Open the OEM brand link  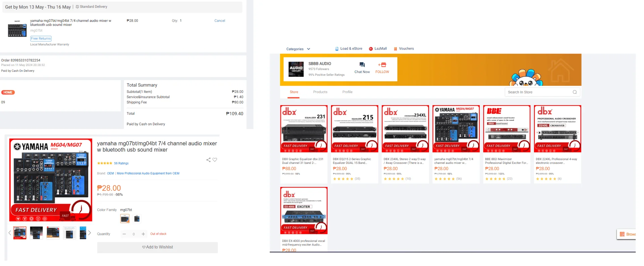pos(111,174)
